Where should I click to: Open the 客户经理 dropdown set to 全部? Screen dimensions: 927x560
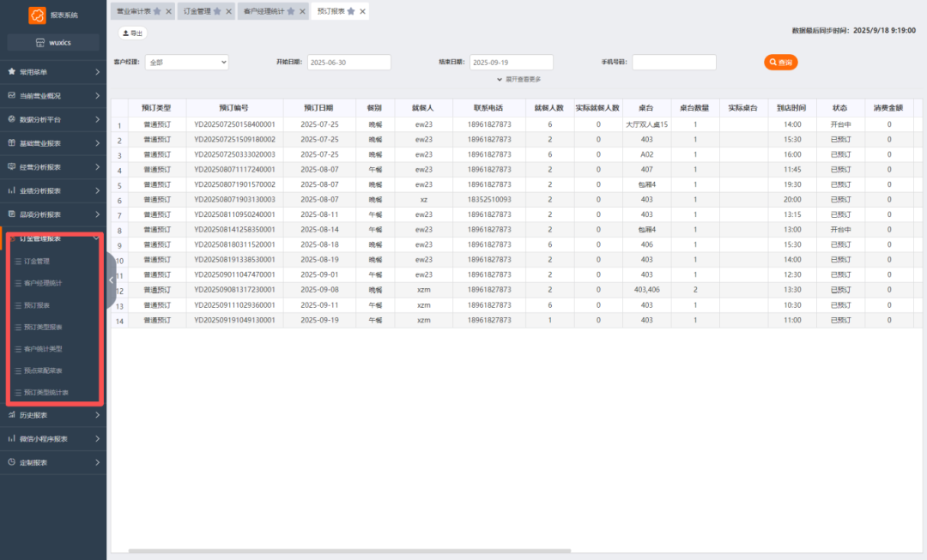pyautogui.click(x=187, y=62)
